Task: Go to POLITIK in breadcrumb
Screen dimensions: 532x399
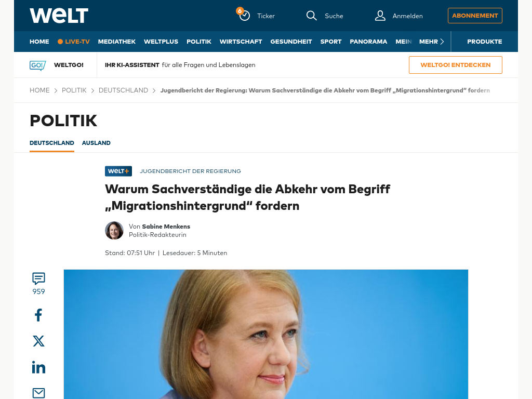Action: click(x=74, y=90)
